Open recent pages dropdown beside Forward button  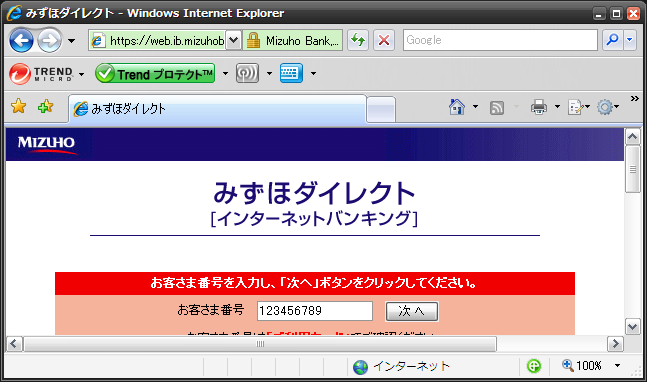[71, 40]
